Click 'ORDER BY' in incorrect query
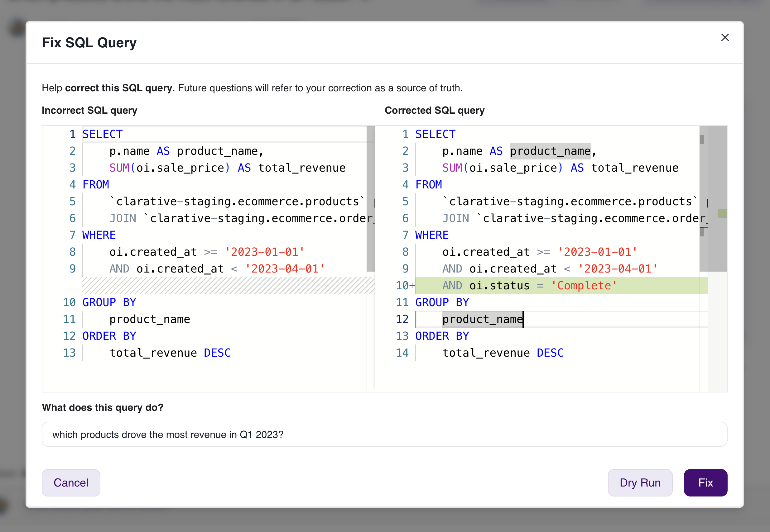This screenshot has height=532, width=770. tap(109, 336)
